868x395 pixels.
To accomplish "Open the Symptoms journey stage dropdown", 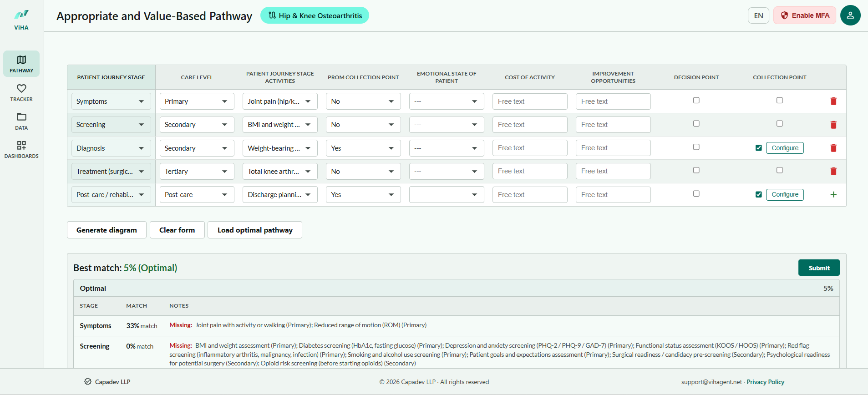I will tap(111, 101).
